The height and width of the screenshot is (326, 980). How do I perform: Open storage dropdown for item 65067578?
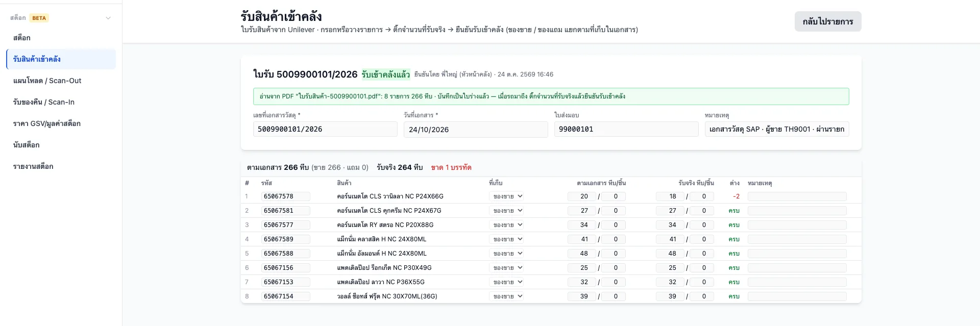(506, 196)
